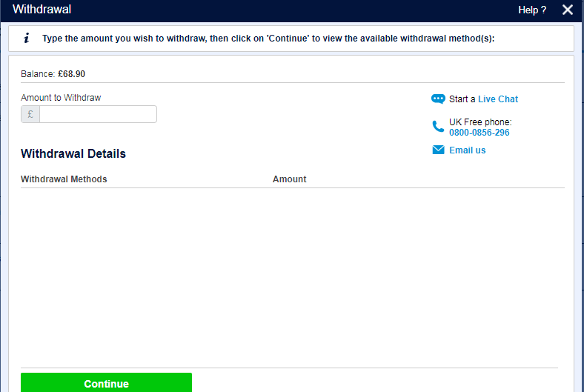Open the Help ? link in the header
The image size is (584, 392).
[x=532, y=10]
